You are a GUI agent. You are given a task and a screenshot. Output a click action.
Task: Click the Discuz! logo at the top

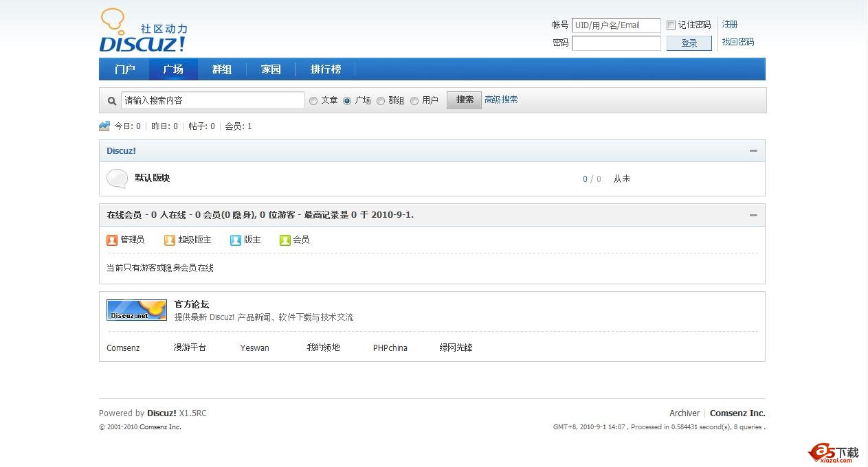(142, 30)
